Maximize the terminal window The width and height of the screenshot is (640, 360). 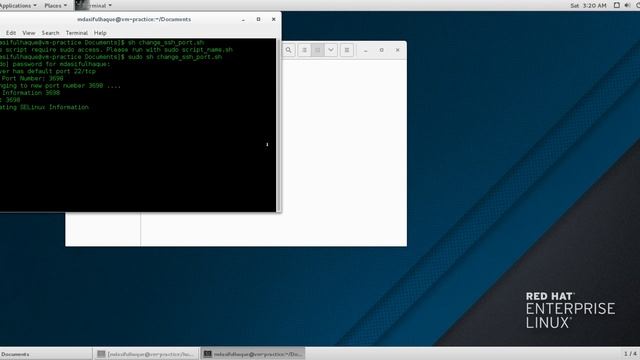[258, 19]
